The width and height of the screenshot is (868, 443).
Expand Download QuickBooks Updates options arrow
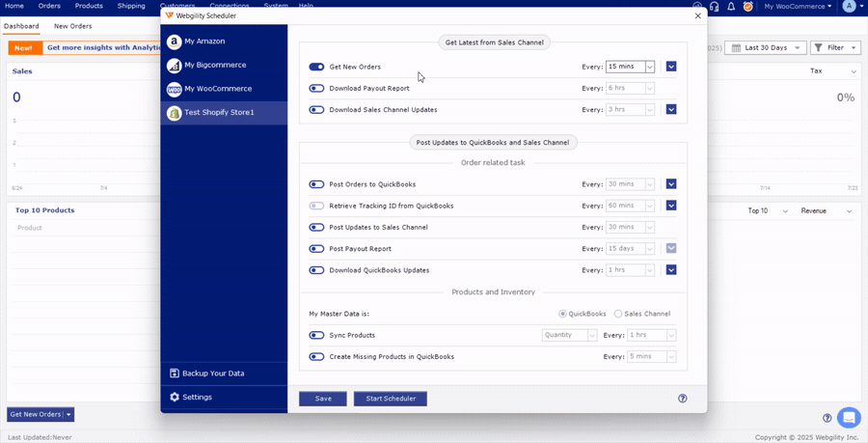pyautogui.click(x=671, y=270)
